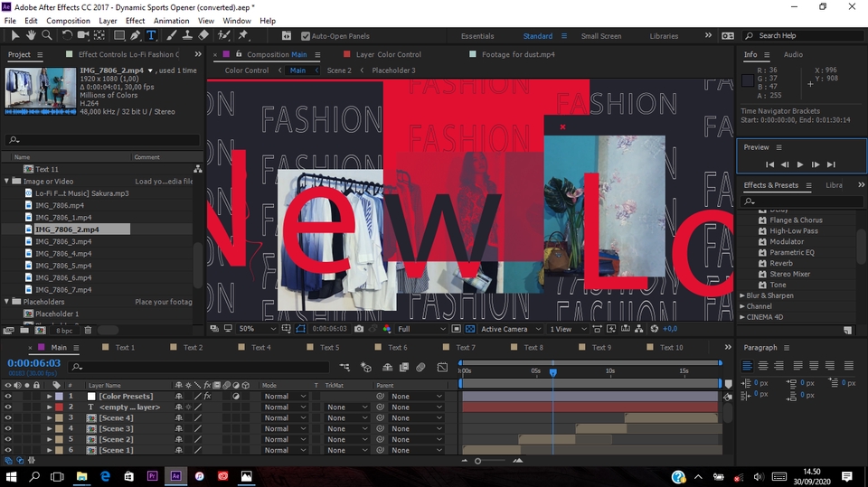
Task: Switch to Essentials workspace
Action: [477, 36]
